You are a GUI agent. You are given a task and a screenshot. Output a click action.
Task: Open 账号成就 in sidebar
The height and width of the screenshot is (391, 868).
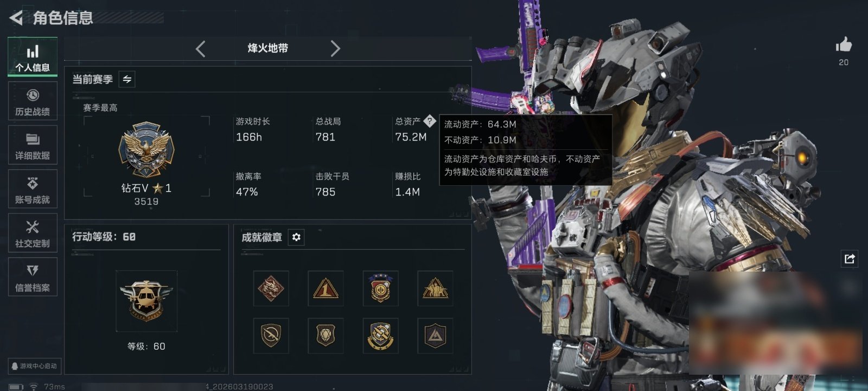coord(33,189)
